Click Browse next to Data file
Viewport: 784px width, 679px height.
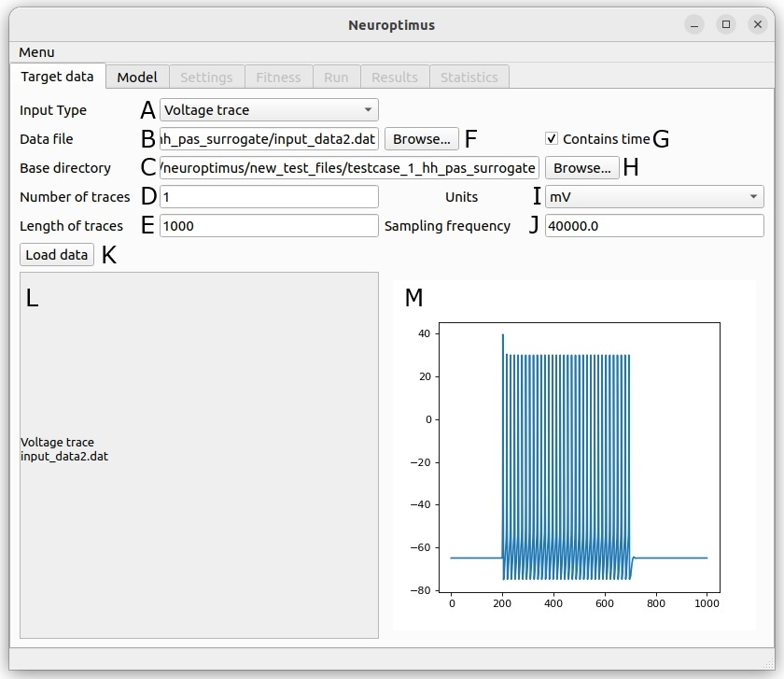pos(422,139)
